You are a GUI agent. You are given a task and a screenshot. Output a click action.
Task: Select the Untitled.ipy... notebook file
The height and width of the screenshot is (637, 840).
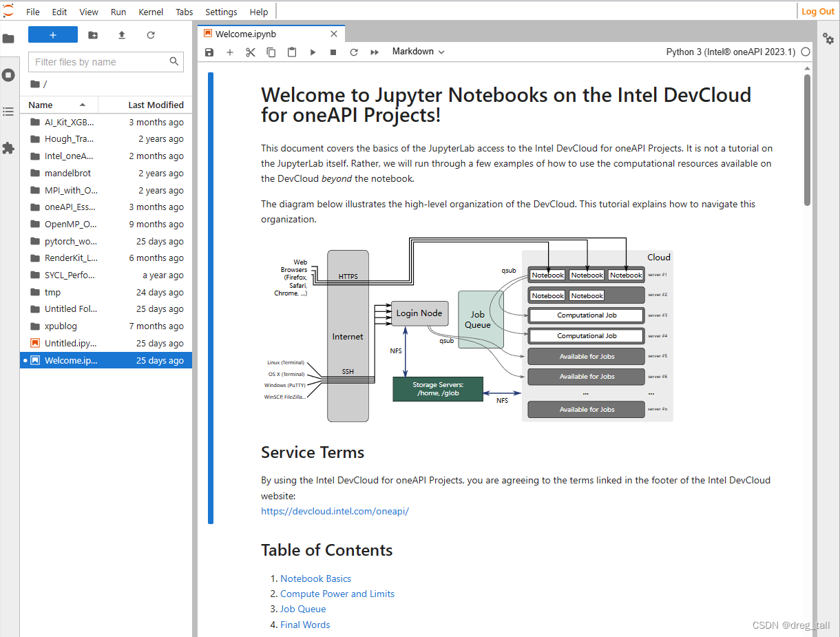click(x=106, y=343)
